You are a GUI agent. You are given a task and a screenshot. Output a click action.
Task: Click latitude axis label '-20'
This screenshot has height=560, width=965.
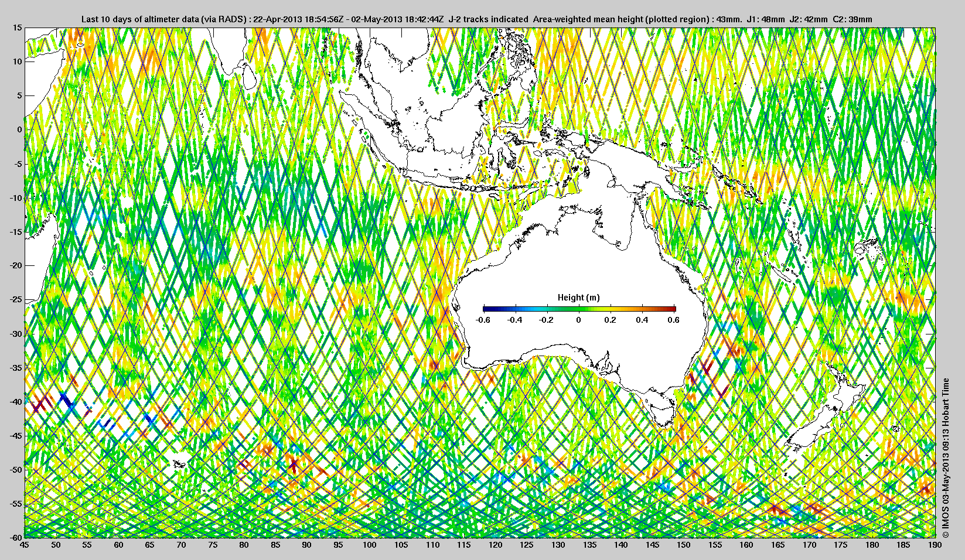pos(16,265)
